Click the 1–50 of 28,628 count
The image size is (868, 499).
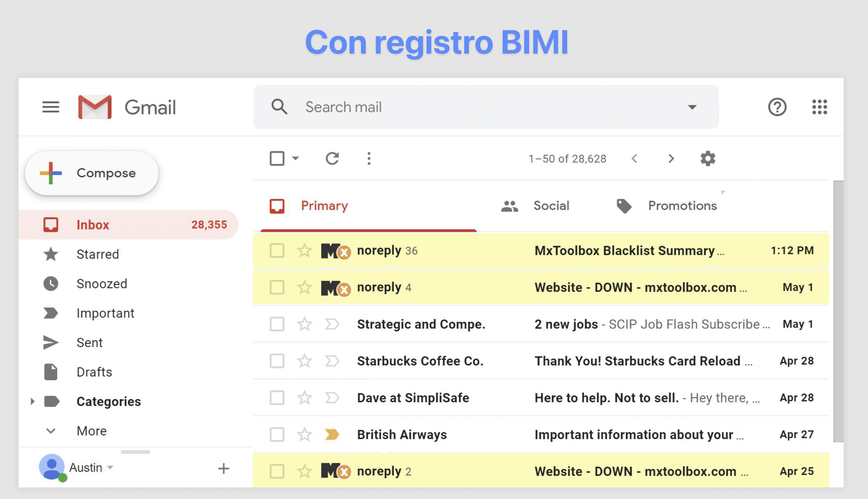pyautogui.click(x=567, y=159)
